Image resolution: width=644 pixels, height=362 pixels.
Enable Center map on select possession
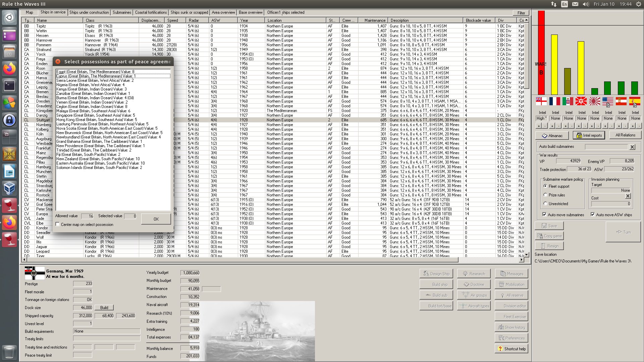pos(58,224)
